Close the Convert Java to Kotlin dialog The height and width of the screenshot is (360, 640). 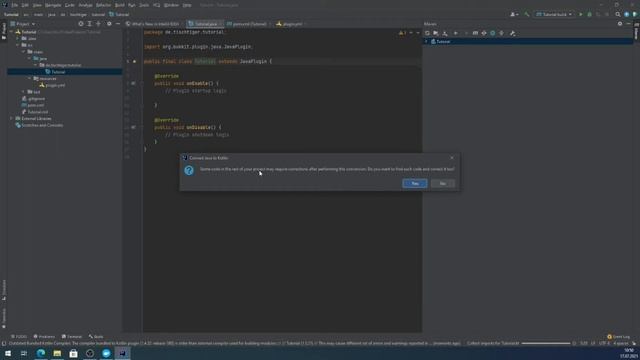point(452,158)
